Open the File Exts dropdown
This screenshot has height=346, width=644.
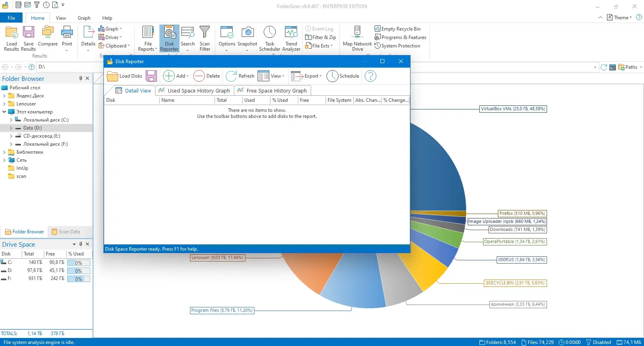pos(319,46)
